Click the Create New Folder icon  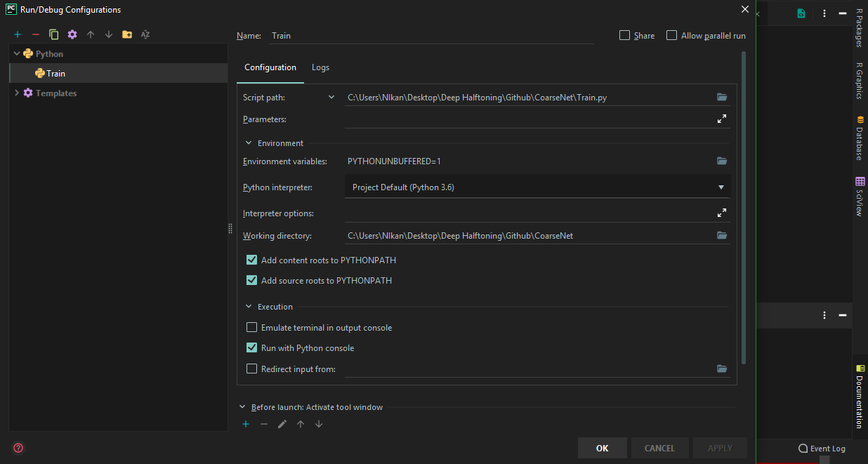pos(127,34)
